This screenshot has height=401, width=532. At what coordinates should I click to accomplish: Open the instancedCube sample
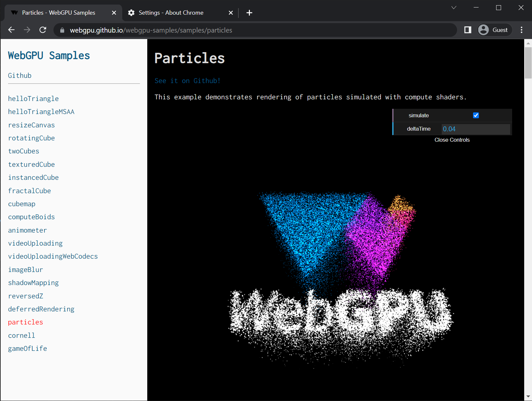pyautogui.click(x=34, y=178)
